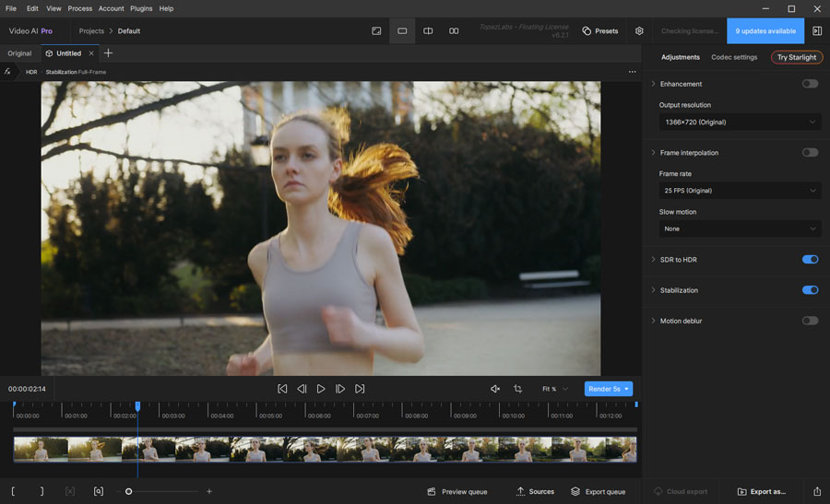830x504 pixels.
Task: Open the Account menu
Action: (112, 8)
